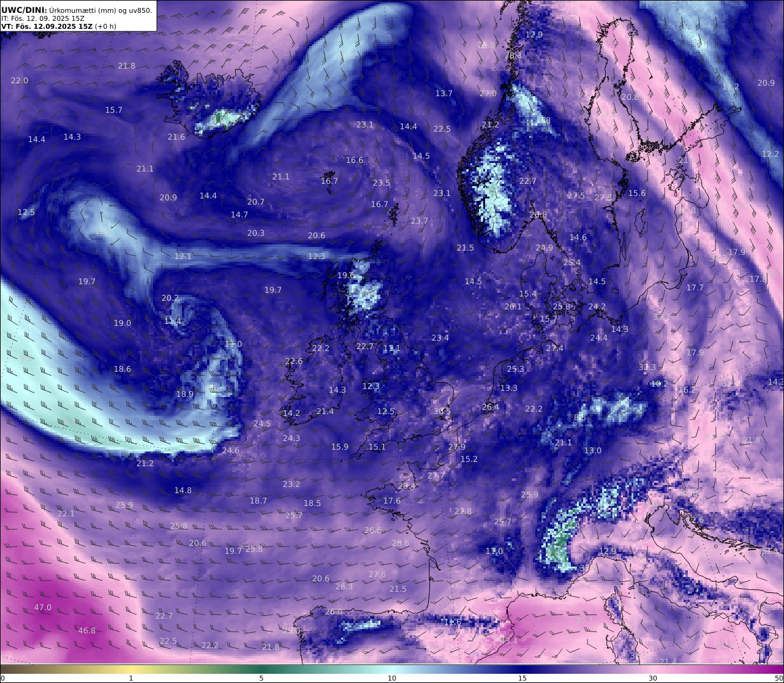
Task: Click the 24.2 value label
Action: (597, 307)
